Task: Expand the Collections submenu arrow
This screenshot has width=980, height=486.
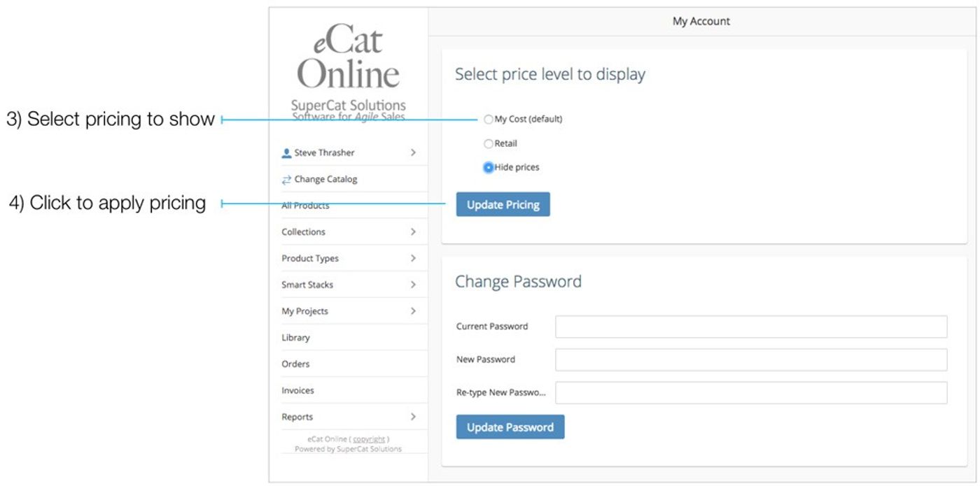Action: click(x=413, y=231)
